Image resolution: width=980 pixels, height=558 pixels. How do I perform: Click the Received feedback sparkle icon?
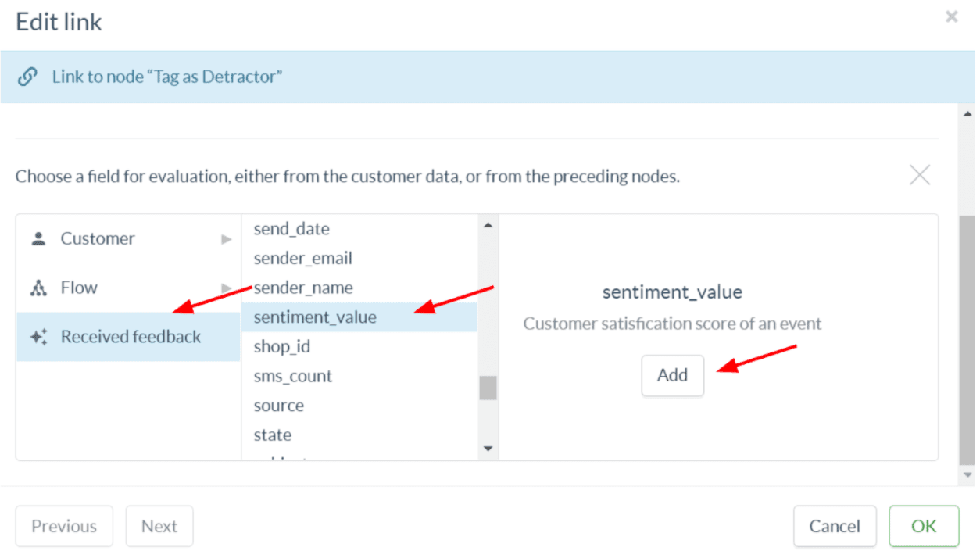[x=38, y=338]
